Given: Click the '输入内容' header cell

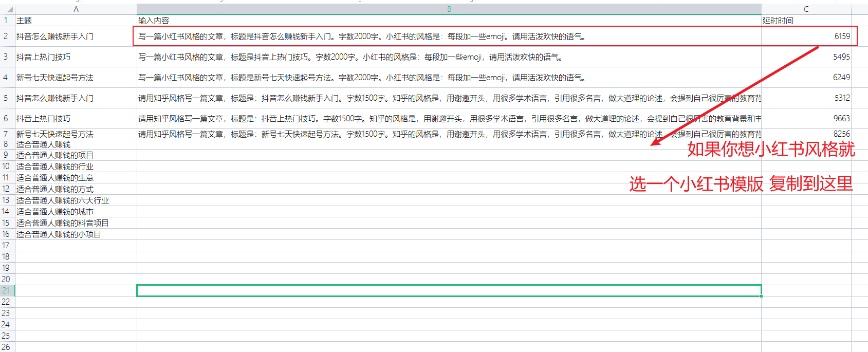Looking at the screenshot, I should pyautogui.click(x=449, y=21).
